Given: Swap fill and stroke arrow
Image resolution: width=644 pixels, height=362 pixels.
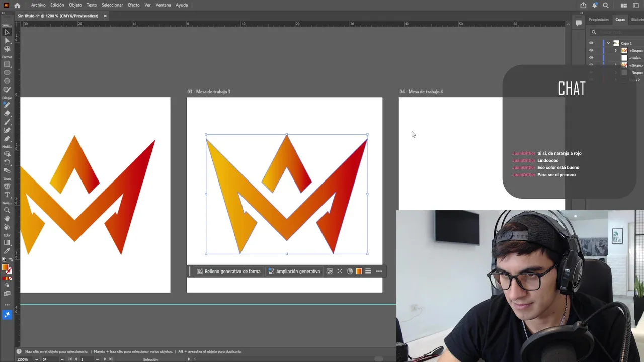Looking at the screenshot, I should click(11, 260).
